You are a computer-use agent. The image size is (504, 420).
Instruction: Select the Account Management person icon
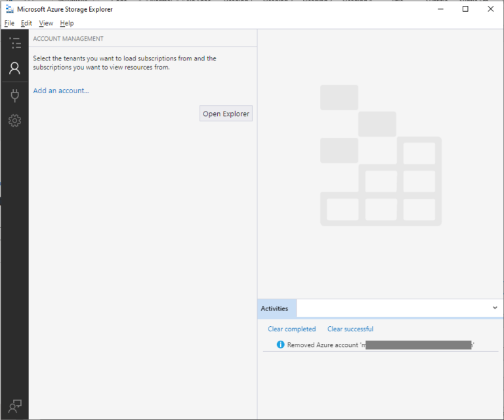click(14, 68)
